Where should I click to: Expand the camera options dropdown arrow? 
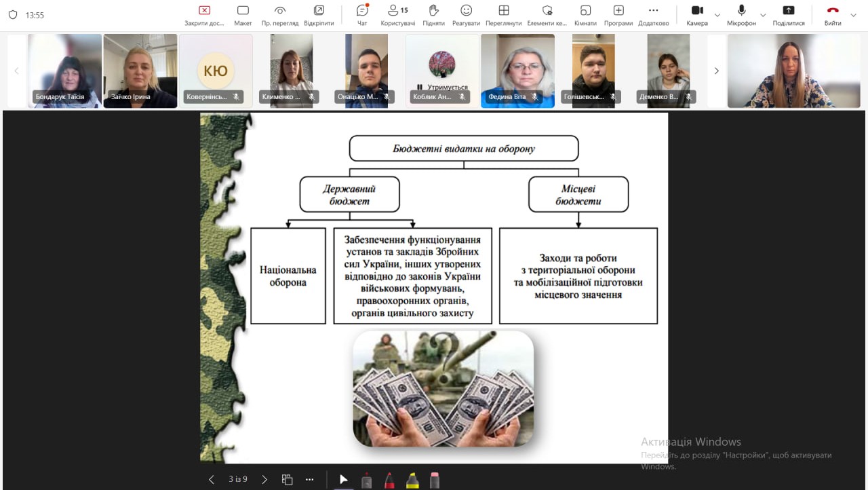coord(717,15)
